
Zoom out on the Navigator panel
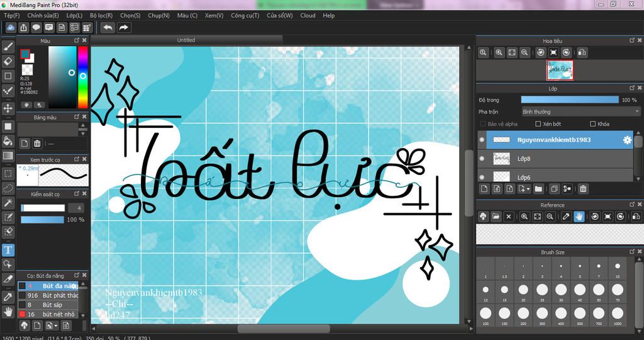tap(525, 53)
